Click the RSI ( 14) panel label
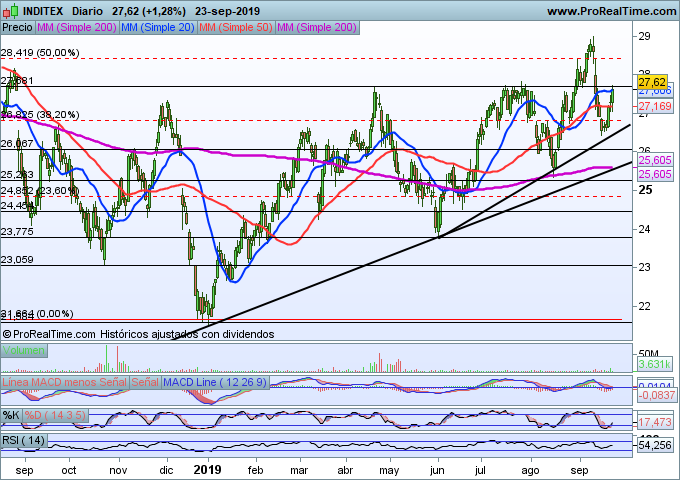The height and width of the screenshot is (480, 680). coord(23,441)
